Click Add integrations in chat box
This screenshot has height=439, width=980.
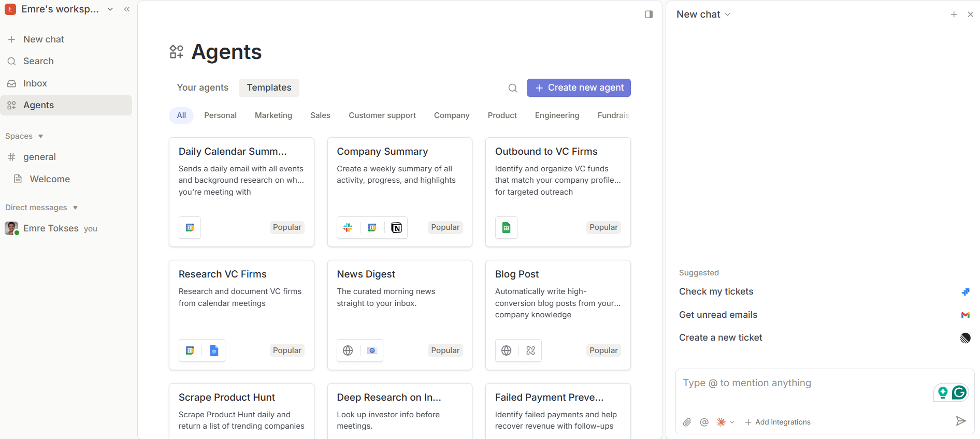pos(777,422)
